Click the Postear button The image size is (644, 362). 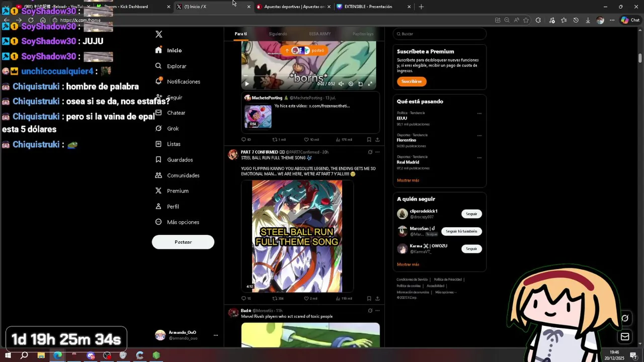[x=183, y=242]
